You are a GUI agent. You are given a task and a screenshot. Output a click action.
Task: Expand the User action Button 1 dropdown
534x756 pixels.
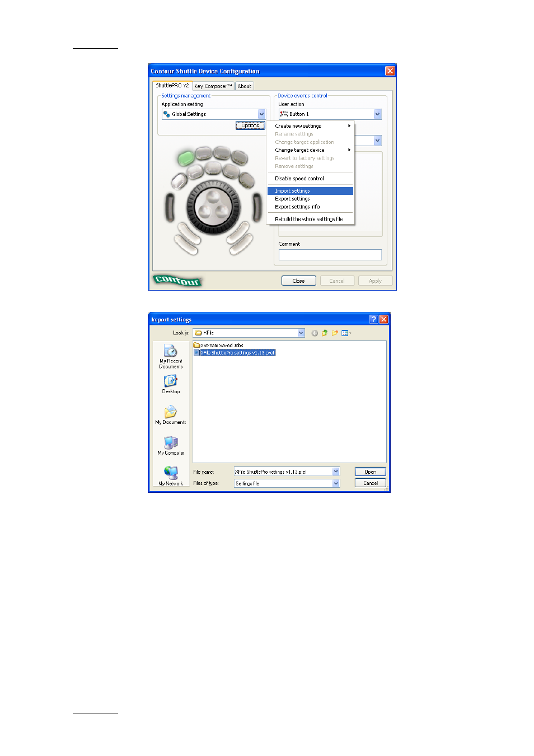tap(377, 114)
